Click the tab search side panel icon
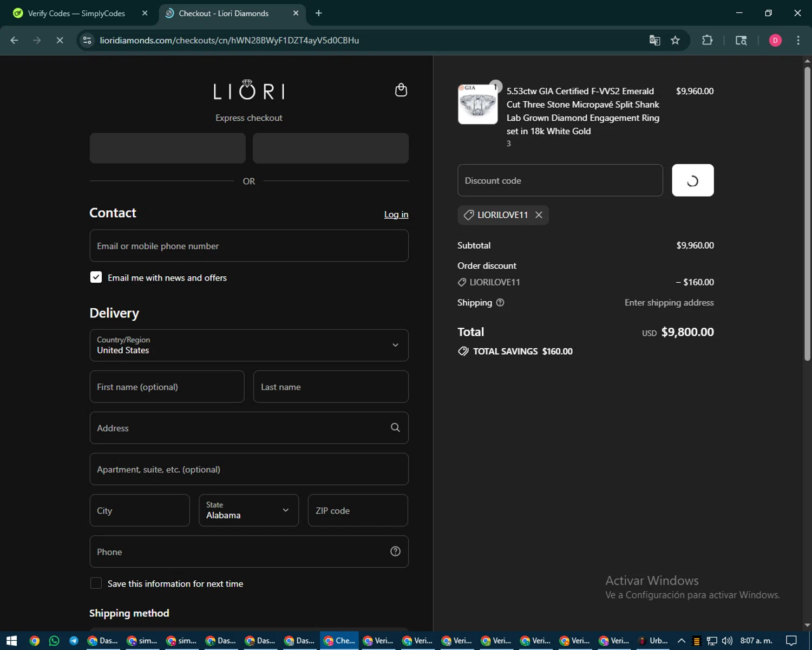The width and height of the screenshot is (812, 650). click(741, 40)
